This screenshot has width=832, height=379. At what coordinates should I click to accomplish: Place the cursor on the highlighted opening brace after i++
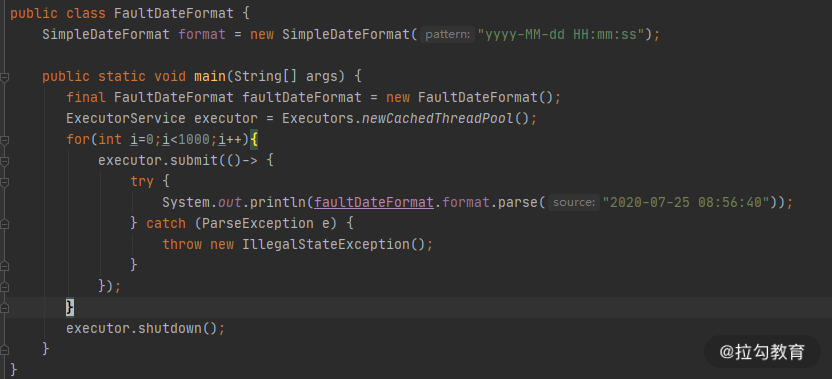(254, 140)
